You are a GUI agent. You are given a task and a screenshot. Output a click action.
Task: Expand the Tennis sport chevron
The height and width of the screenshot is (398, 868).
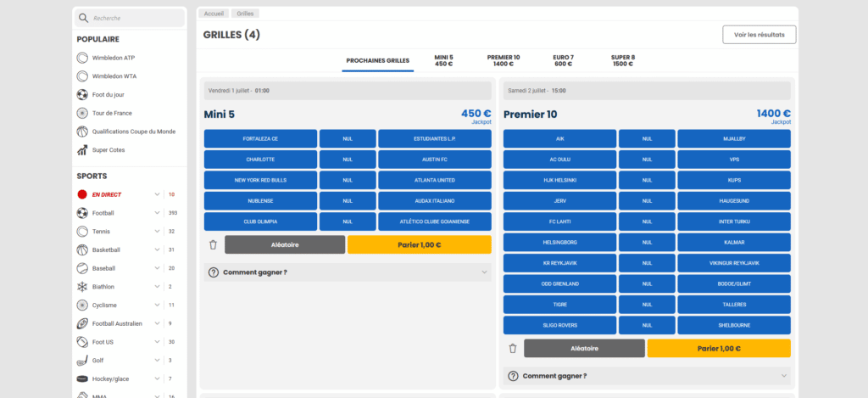click(x=157, y=231)
